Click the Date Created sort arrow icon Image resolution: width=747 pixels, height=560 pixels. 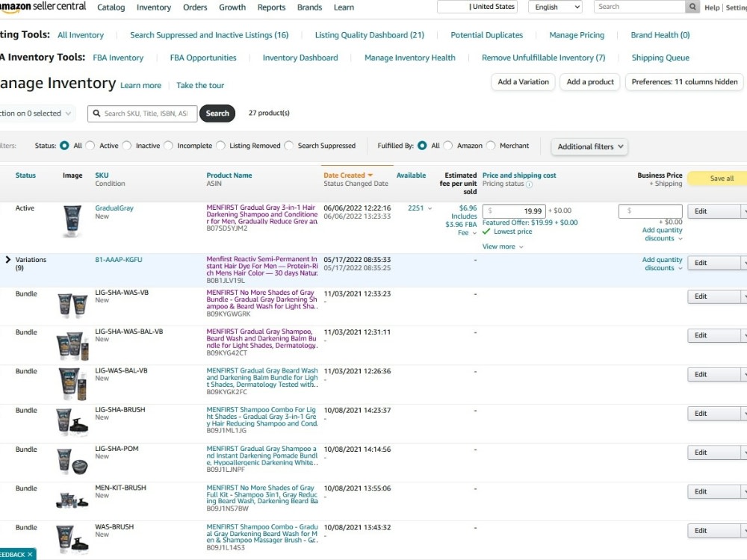point(371,175)
